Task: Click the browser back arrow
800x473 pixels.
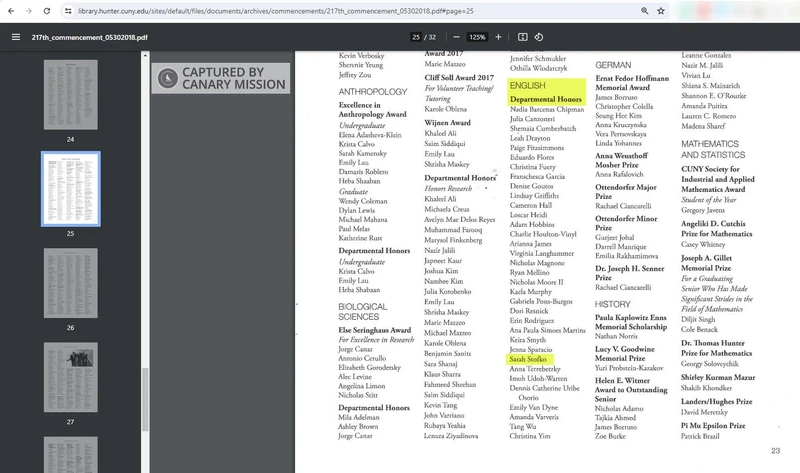Action: click(x=9, y=10)
